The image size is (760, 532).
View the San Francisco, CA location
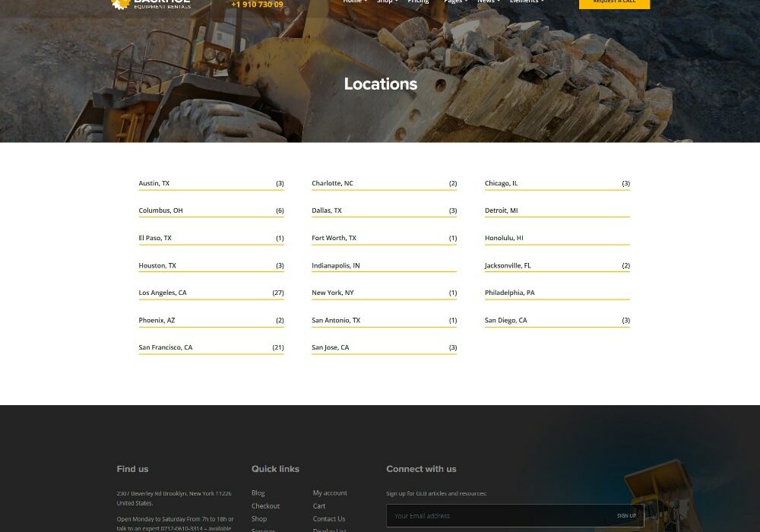(165, 347)
